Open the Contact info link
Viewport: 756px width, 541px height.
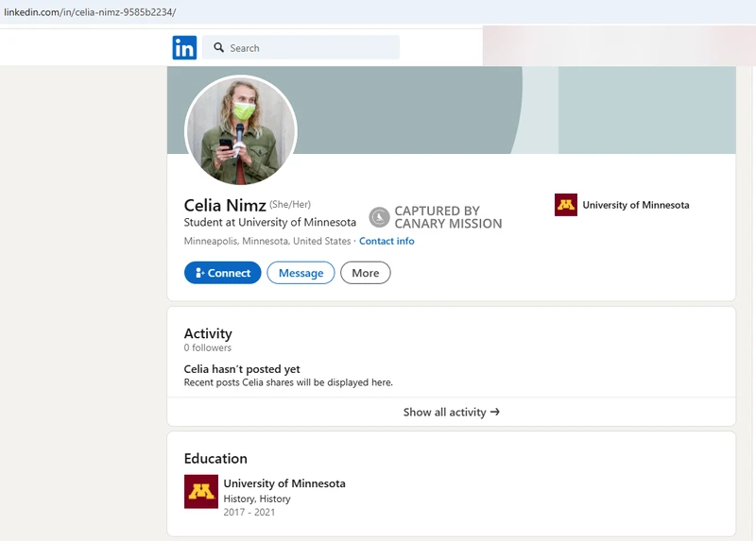point(387,241)
